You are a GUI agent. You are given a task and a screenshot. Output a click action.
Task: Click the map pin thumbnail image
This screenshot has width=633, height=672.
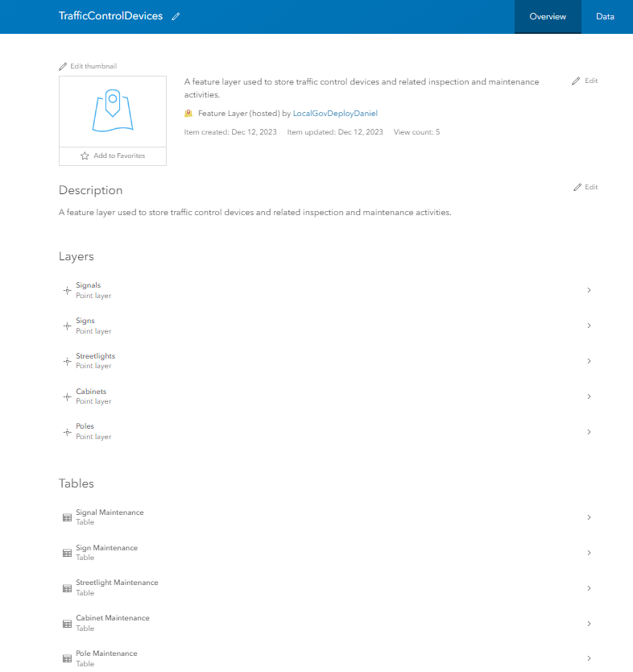tap(113, 111)
